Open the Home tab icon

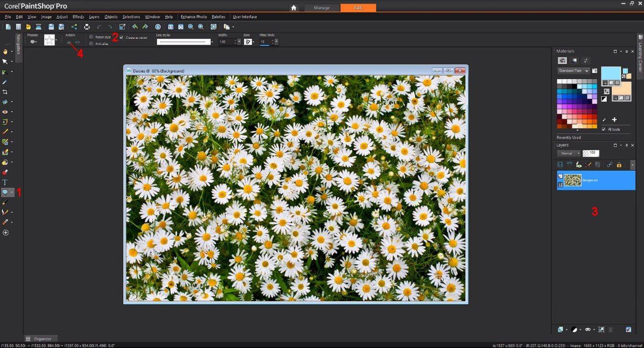294,8
